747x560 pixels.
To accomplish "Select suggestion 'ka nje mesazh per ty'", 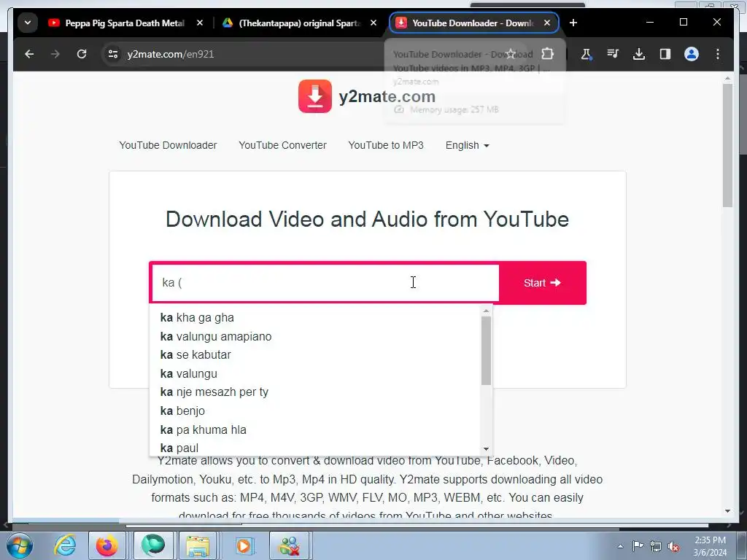I will coord(314,392).
